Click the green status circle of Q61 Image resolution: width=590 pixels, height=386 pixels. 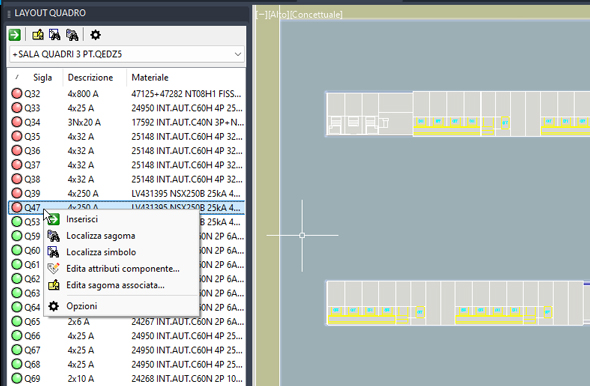pos(17,264)
